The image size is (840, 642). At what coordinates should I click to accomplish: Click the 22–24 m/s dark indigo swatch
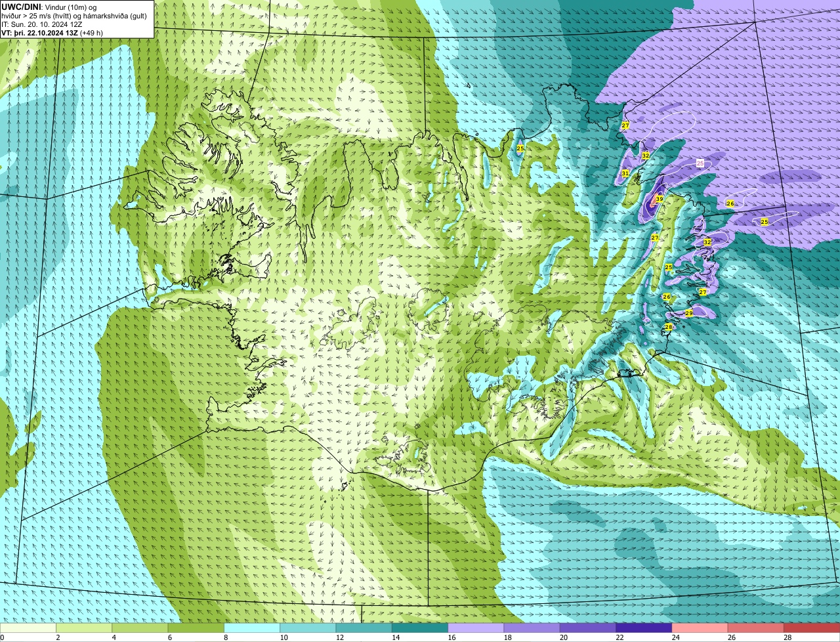pos(644,628)
